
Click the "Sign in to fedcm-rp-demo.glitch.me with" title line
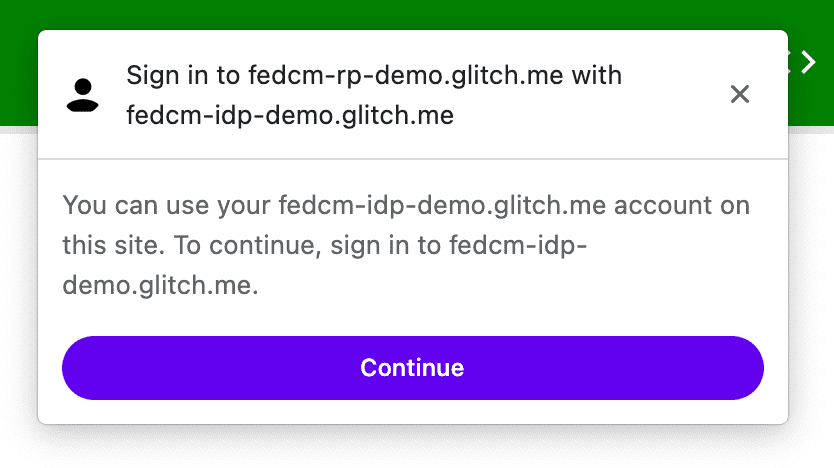[x=373, y=75]
